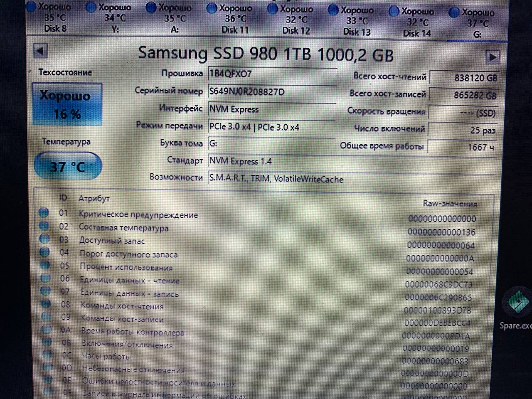Click status circle for attribute 03

coord(44,239)
